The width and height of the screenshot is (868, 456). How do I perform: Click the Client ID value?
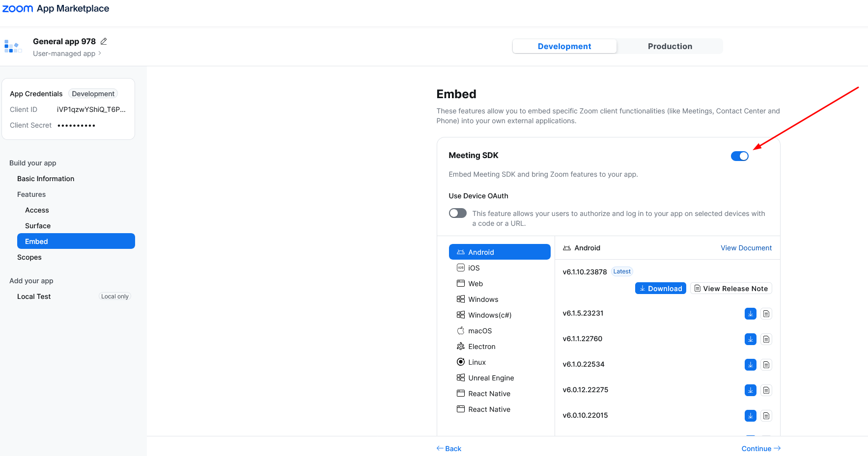tap(91, 109)
